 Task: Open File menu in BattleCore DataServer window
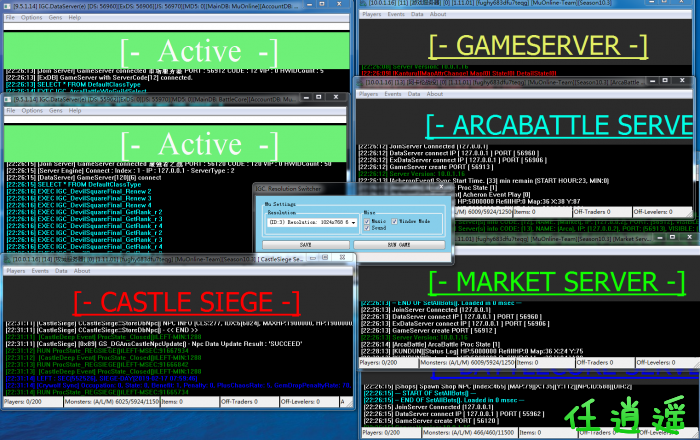pyautogui.click(x=11, y=110)
